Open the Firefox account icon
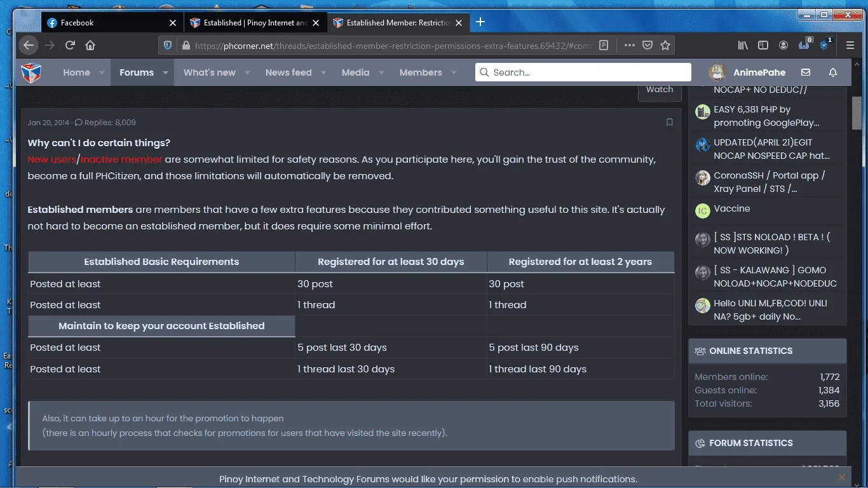868x488 pixels. 783,45
